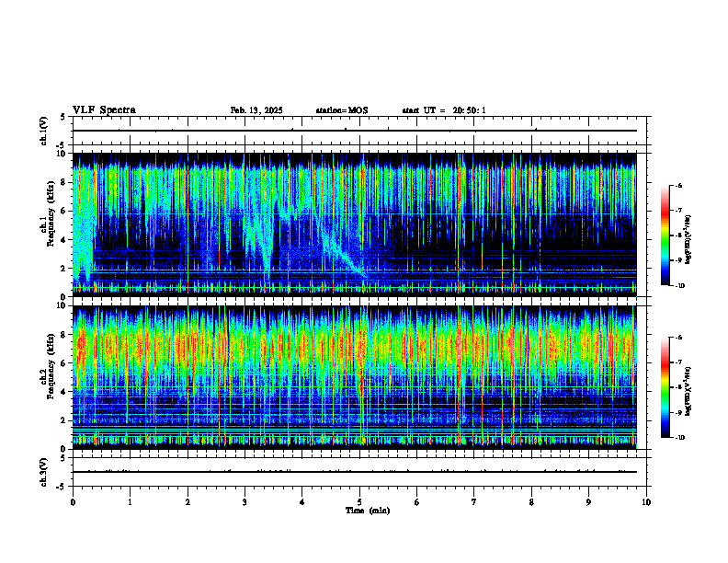Click the "2" kHz tick on ch.2 axis
The image size is (728, 563).
pyautogui.click(x=64, y=420)
